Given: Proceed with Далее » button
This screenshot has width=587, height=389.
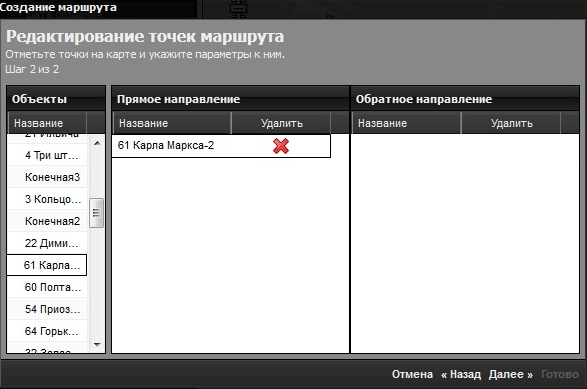Looking at the screenshot, I should click(x=511, y=374).
